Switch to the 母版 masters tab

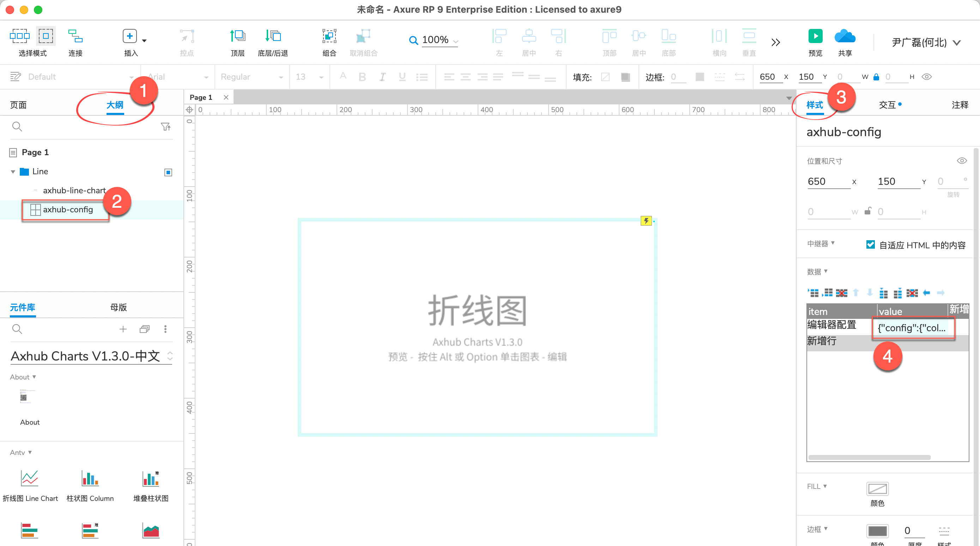coord(118,308)
